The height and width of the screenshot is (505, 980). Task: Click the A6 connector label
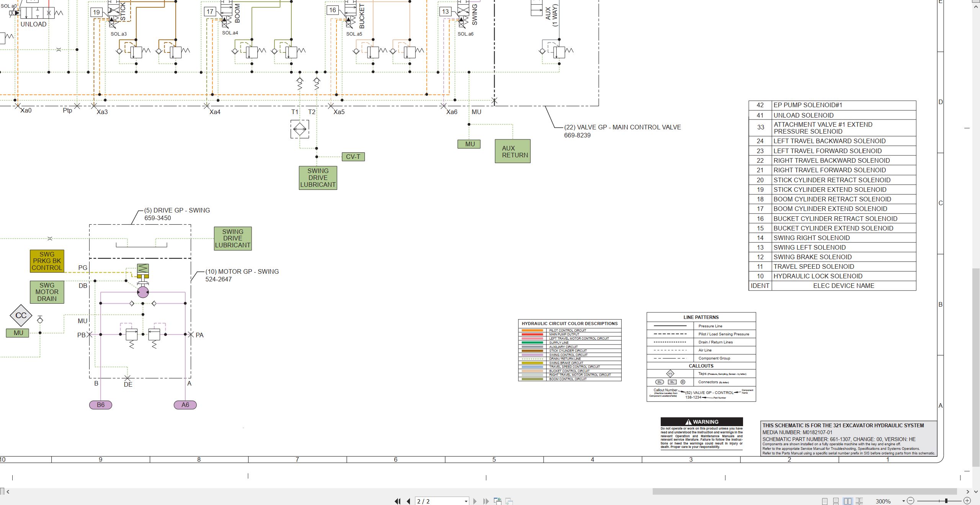(x=185, y=405)
